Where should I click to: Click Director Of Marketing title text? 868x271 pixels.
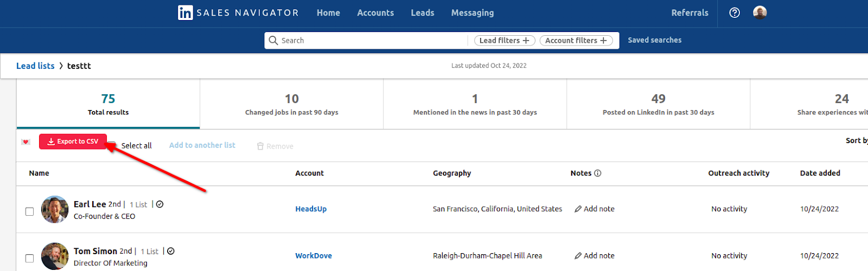(111, 263)
